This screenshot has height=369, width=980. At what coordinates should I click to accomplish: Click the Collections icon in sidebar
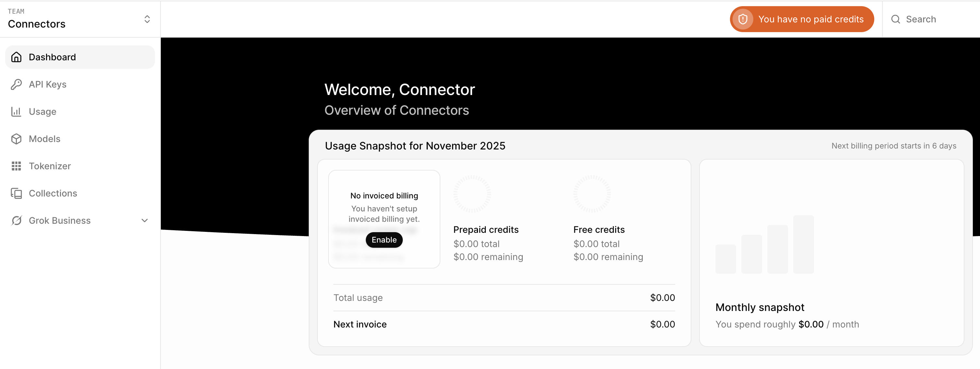[x=16, y=193]
